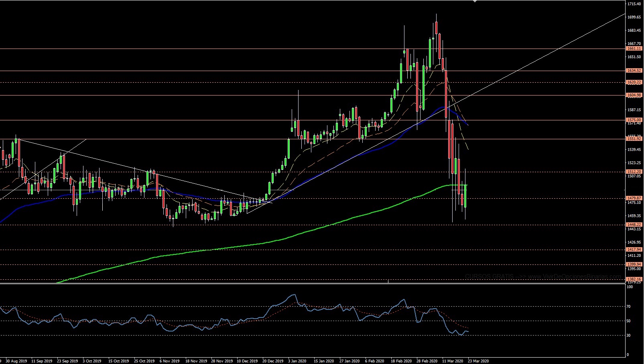Image resolution: width=644 pixels, height=364 pixels.
Task: Select the 1512.20 level label on price axis
Action: coord(634,172)
